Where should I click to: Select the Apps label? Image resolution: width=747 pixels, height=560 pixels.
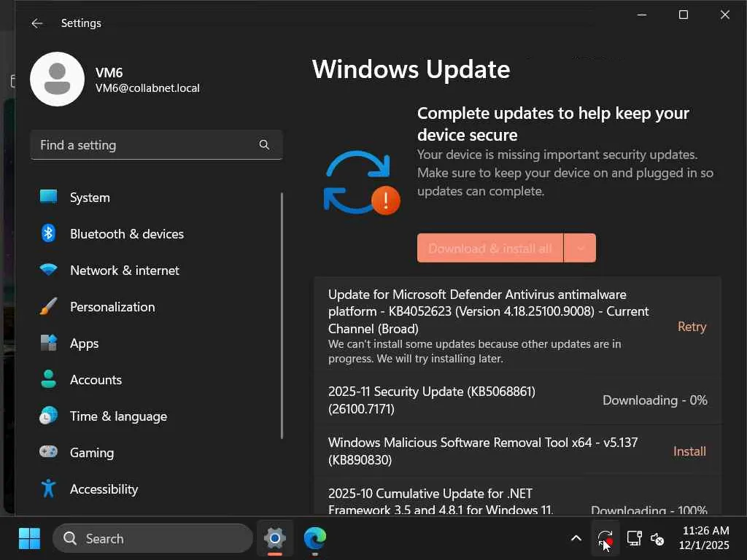(x=85, y=343)
